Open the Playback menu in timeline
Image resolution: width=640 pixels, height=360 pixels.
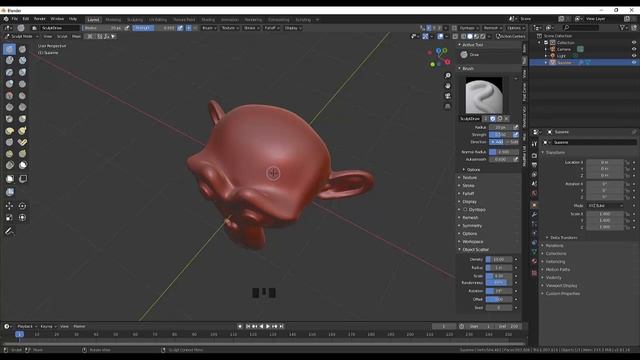pos(27,327)
